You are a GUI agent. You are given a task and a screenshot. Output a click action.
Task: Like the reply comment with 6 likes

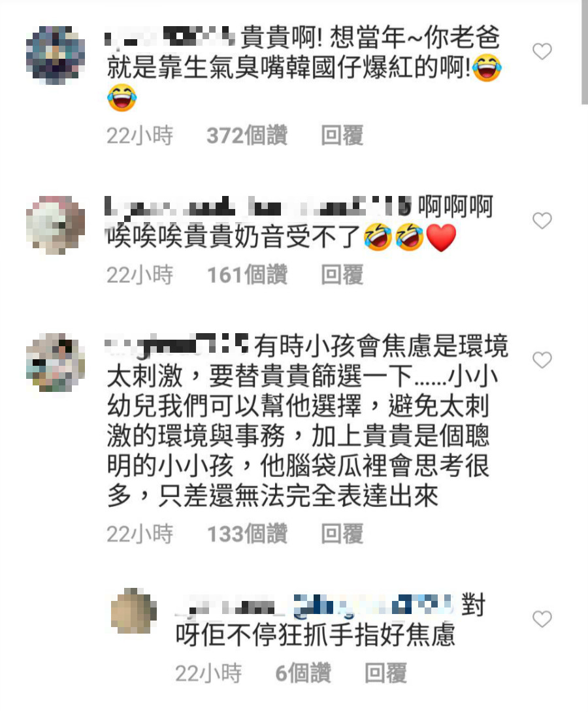coord(542,619)
